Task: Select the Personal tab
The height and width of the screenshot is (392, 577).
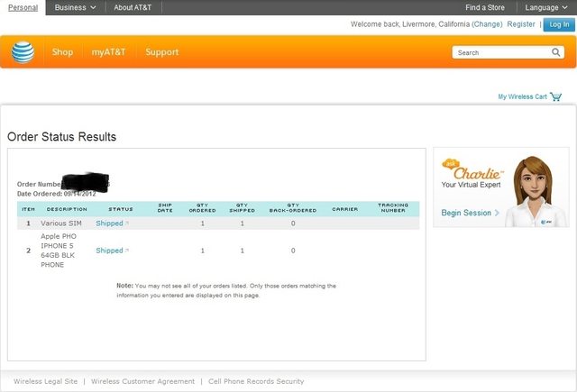Action: (x=23, y=7)
